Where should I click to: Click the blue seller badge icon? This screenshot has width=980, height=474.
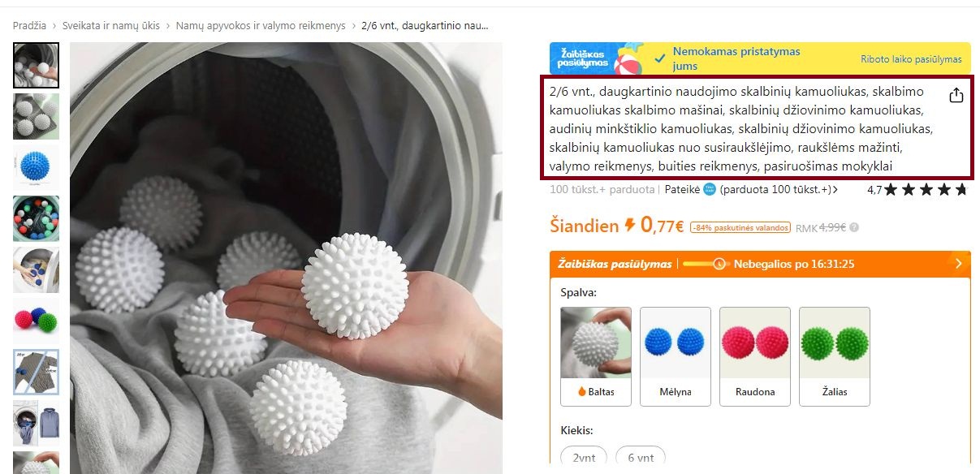[710, 190]
